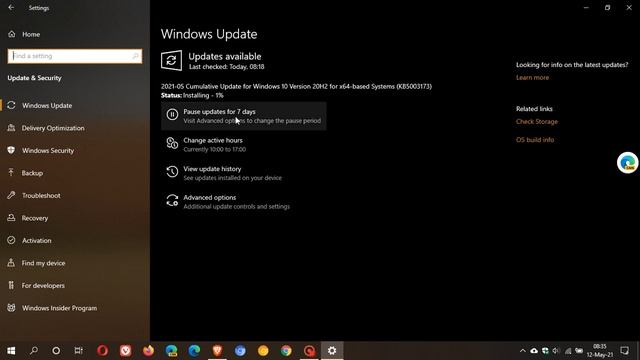Open Task View
Viewport: 640px width, 360px height.
(78, 350)
